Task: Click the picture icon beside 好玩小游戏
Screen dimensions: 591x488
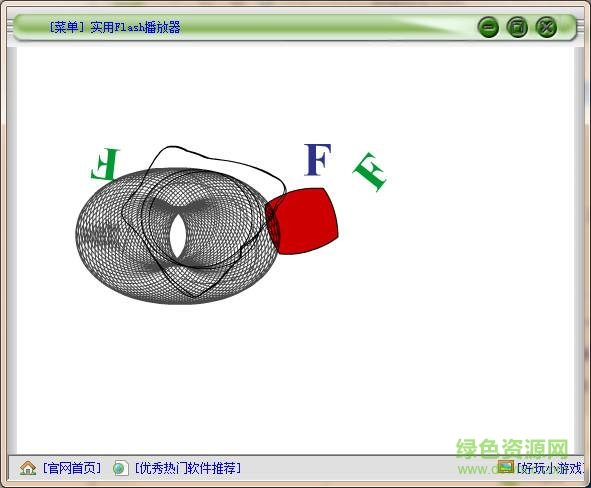Action: tap(506, 467)
